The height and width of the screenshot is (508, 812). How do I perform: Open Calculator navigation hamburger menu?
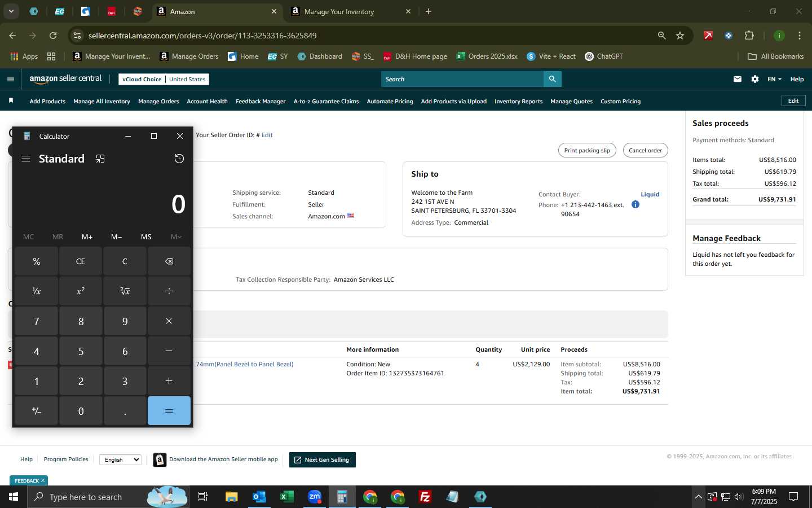[x=26, y=159]
